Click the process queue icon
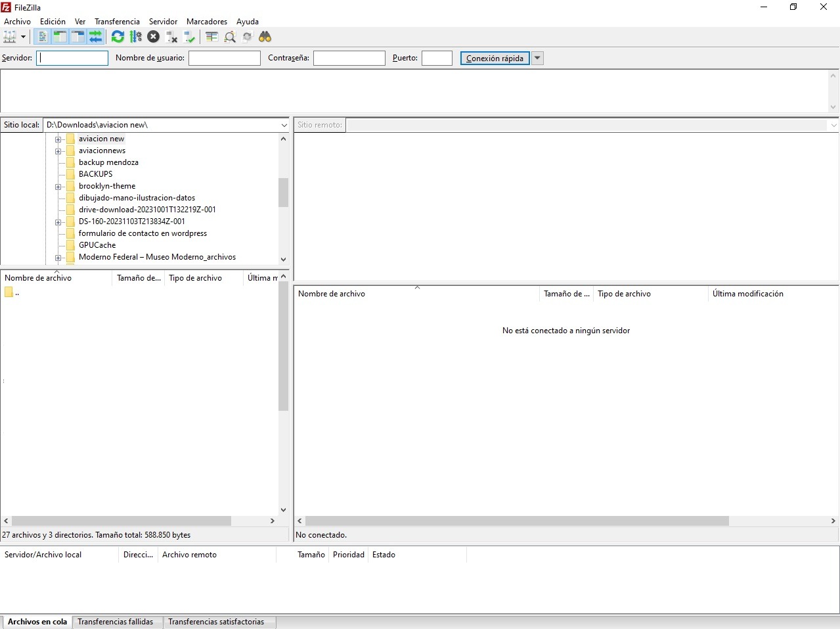This screenshot has width=840, height=629. point(136,37)
